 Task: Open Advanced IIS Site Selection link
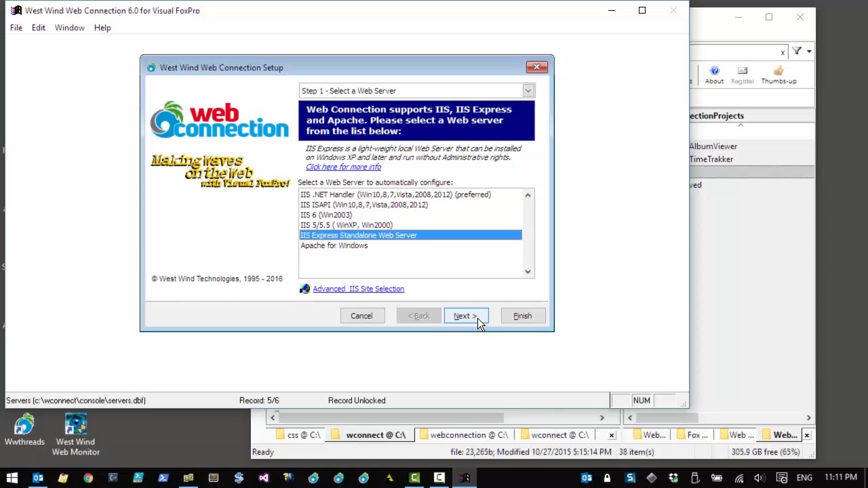click(x=358, y=289)
